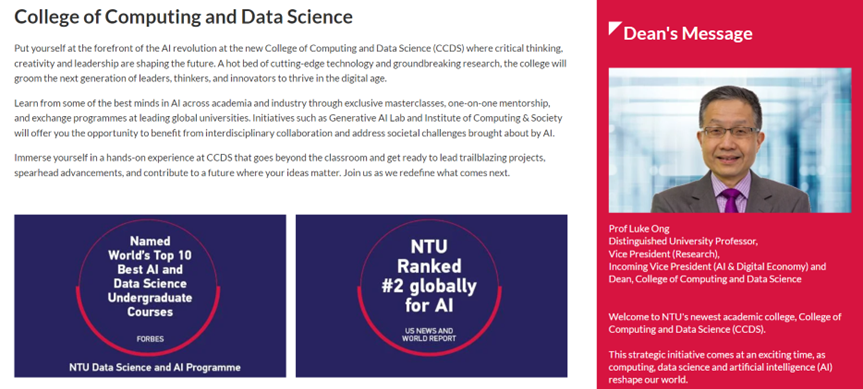Click the paragraph mentioning Generative AI Lab
This screenshot has height=389, width=863.
(x=289, y=118)
